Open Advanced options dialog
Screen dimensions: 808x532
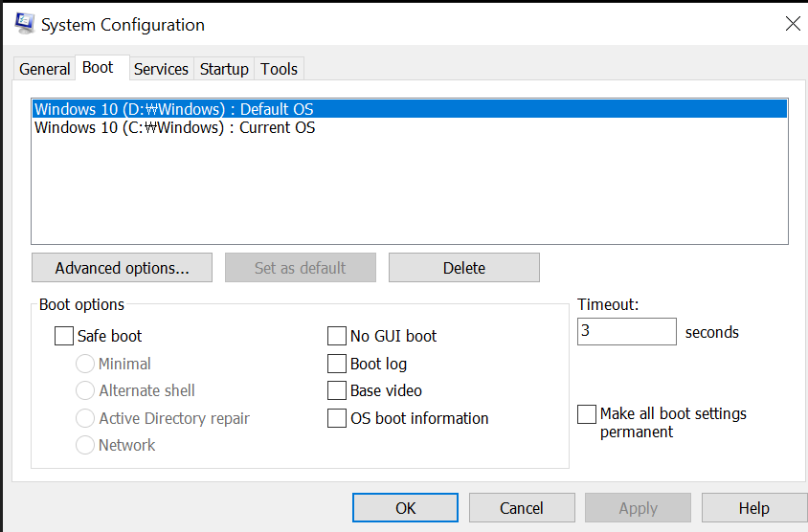(x=123, y=268)
